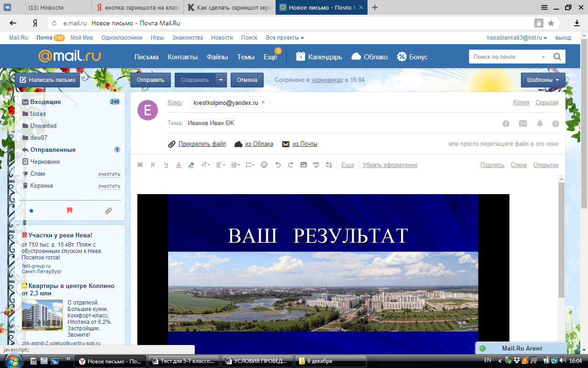Image resolution: width=588 pixels, height=368 pixels.
Task: Open the 'Темы' navigation tab
Action: point(246,57)
